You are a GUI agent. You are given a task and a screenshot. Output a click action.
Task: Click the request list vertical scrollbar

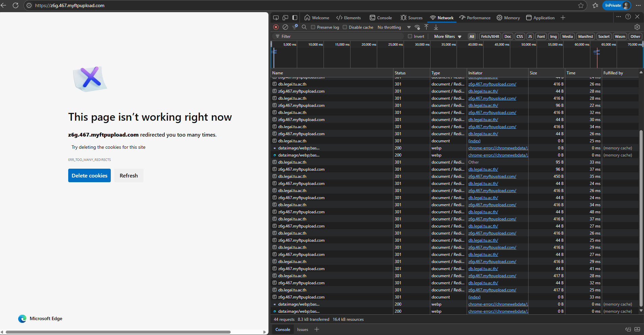pyautogui.click(x=641, y=218)
